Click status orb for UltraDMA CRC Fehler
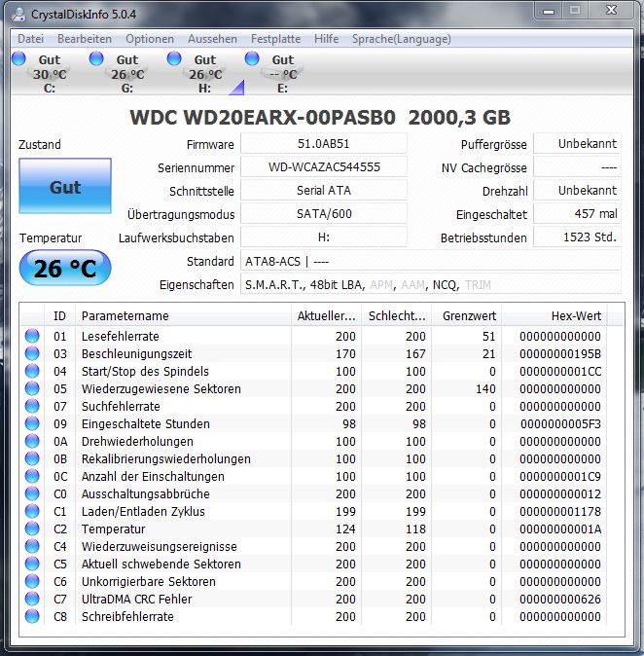 pos(32,599)
